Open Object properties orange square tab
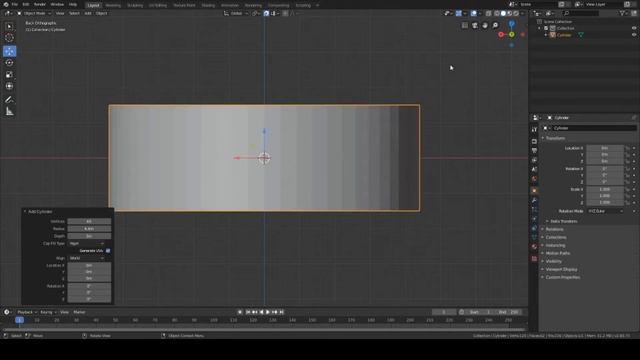640x360 pixels. pos(534,191)
